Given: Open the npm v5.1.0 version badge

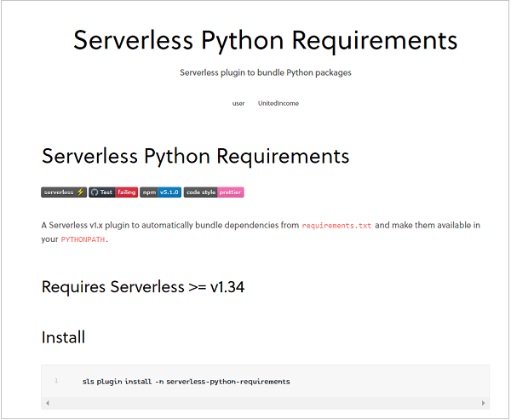Looking at the screenshot, I should 160,193.
